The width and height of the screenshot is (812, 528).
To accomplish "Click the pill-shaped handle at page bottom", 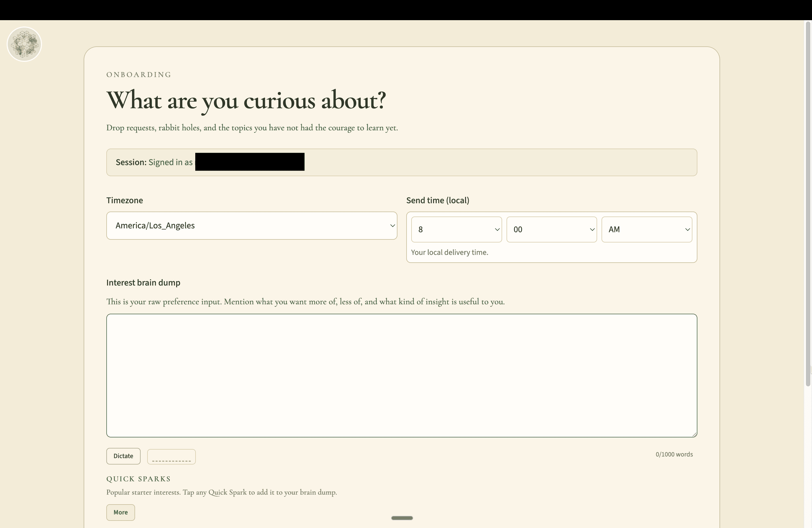I will [402, 518].
